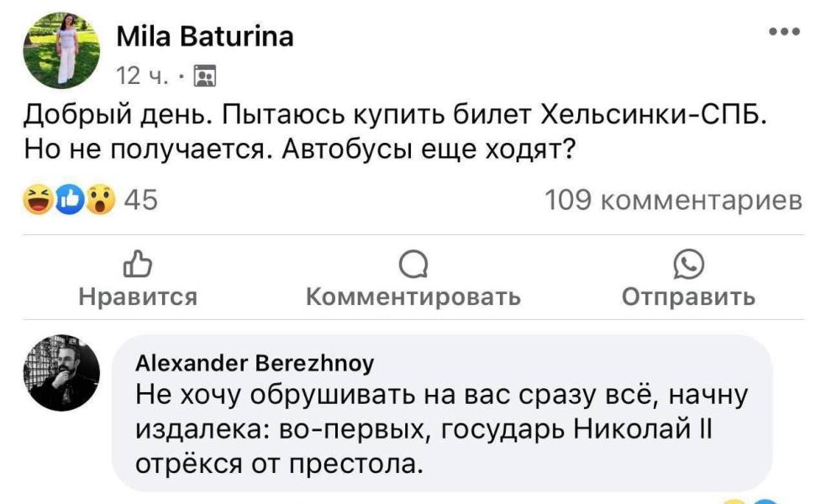The image size is (826, 504).
Task: Click the comment speech bubble icon
Action: tap(413, 266)
